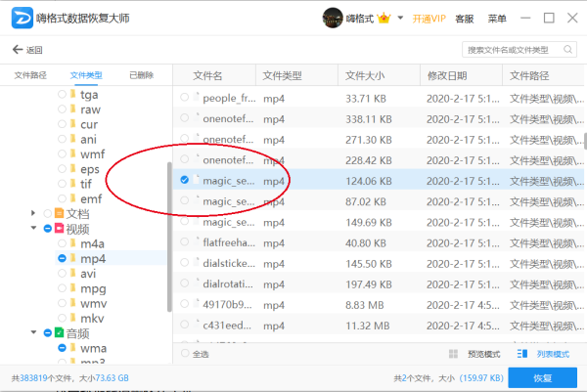Click the back arrow icon labeled 返回
This screenshot has width=587, height=392.
[x=18, y=50]
